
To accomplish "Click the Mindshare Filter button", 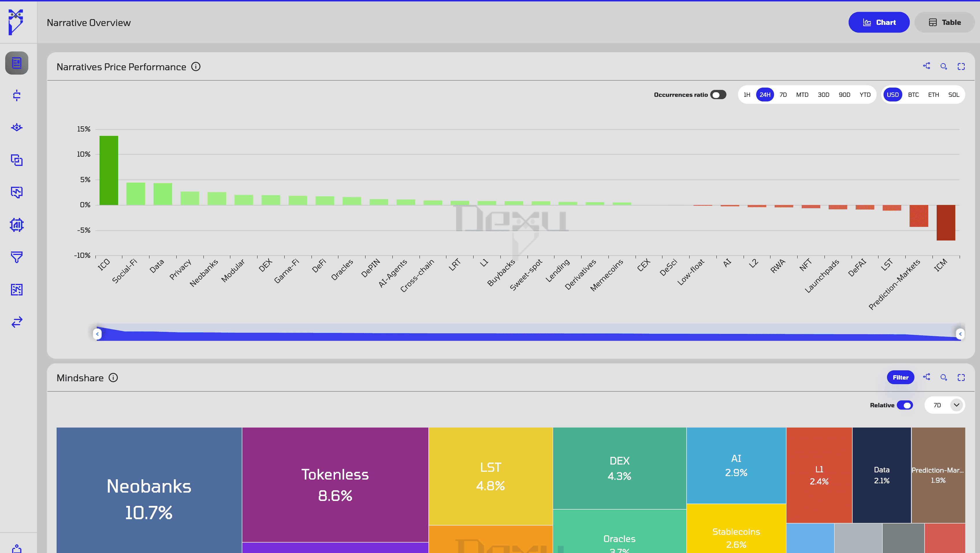I will point(901,377).
